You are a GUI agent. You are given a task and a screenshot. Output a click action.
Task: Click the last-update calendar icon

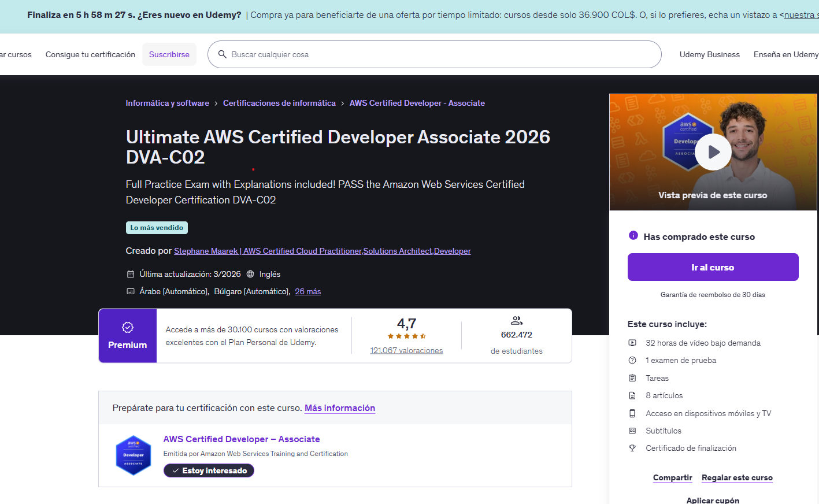click(131, 274)
